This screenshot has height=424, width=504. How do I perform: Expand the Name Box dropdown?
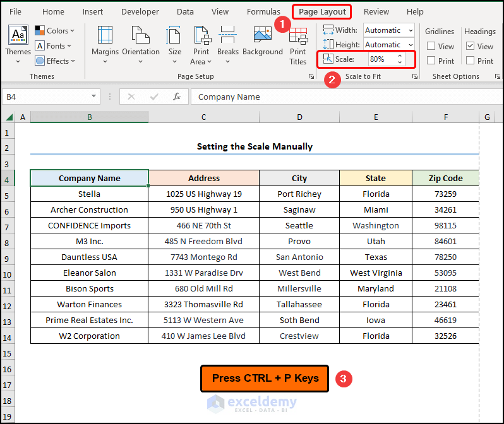point(93,96)
